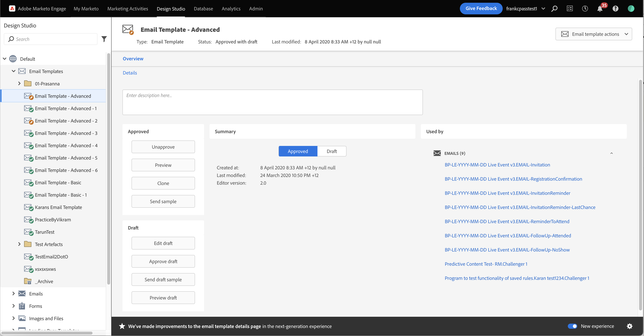644x336 pixels.
Task: Open recent items with the clock icon
Action: [x=585, y=8]
